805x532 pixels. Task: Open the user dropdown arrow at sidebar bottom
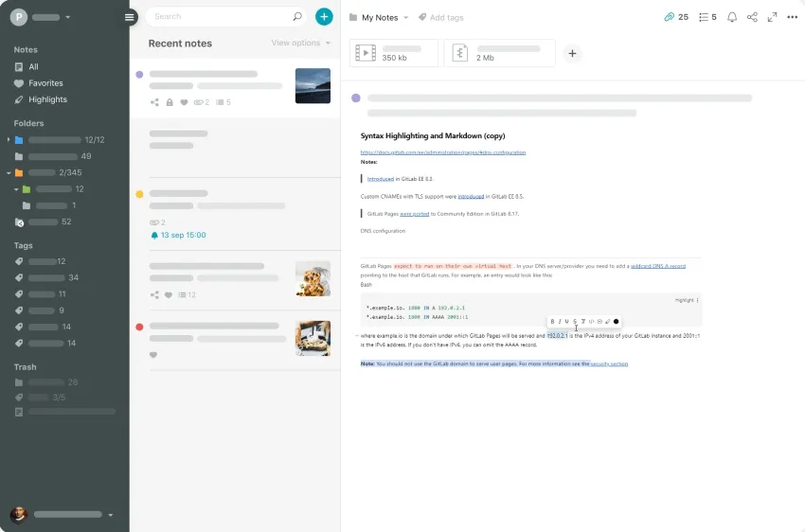111,515
